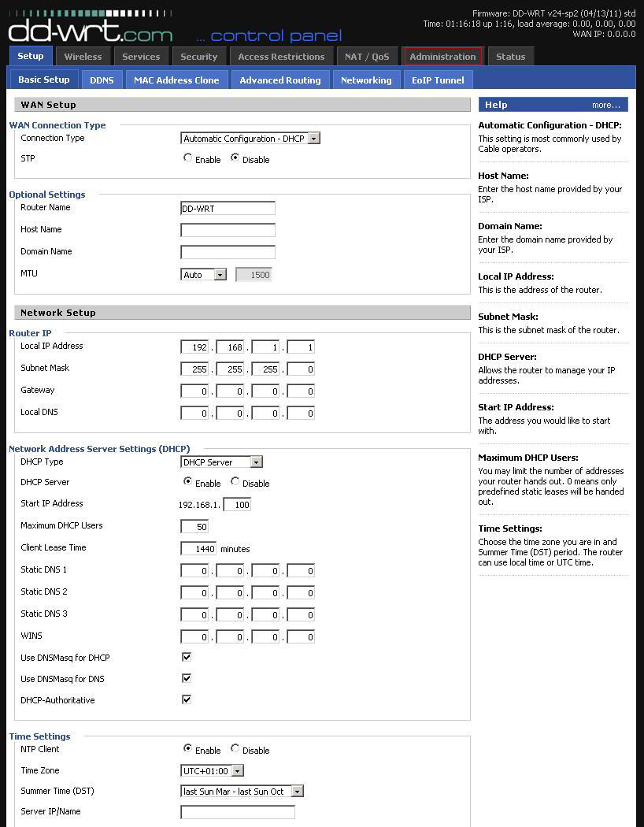Click Subnet Mask last octet field

(x=301, y=369)
